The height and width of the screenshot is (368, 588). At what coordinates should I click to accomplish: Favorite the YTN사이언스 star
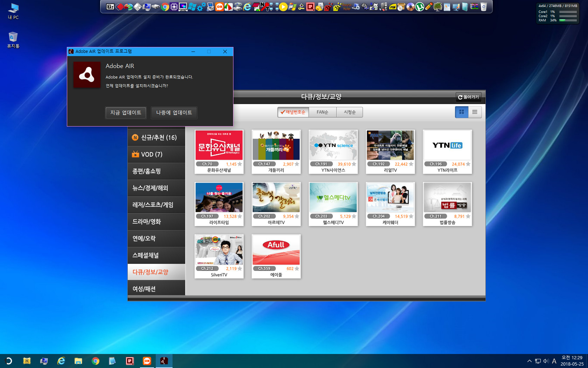coord(354,164)
